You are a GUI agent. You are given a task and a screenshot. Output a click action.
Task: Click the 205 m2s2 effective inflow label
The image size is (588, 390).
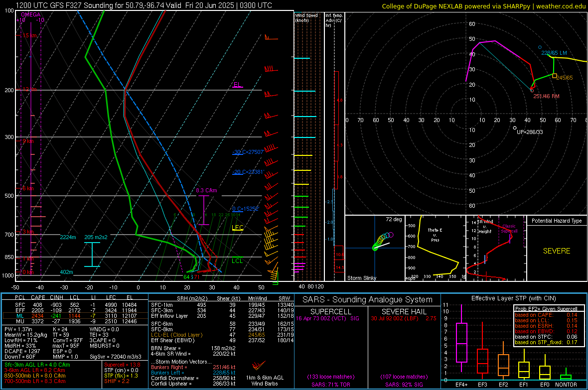(96, 237)
